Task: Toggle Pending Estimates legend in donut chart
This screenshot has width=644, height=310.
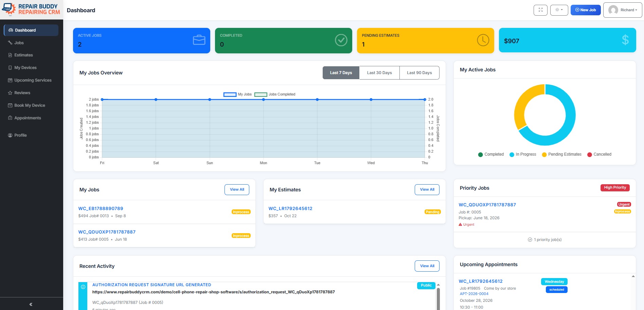Action: (x=561, y=154)
